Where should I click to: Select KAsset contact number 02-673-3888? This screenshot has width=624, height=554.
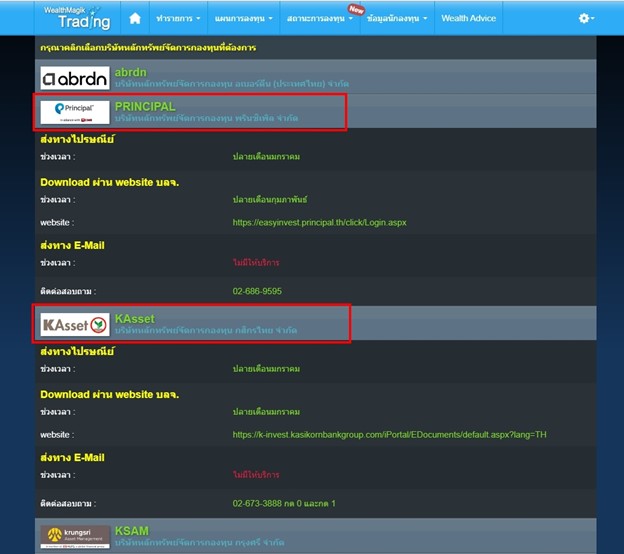click(284, 503)
